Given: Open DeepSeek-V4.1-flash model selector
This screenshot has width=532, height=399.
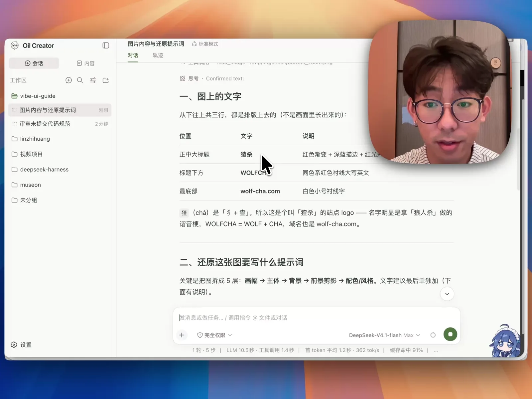Looking at the screenshot, I should click(384, 335).
